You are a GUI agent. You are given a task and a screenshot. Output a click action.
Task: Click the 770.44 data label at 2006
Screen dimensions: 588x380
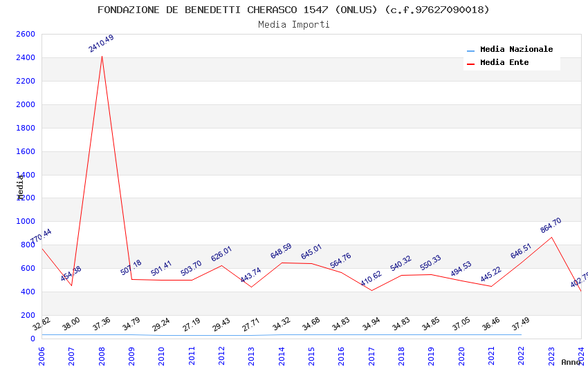pyautogui.click(x=41, y=236)
